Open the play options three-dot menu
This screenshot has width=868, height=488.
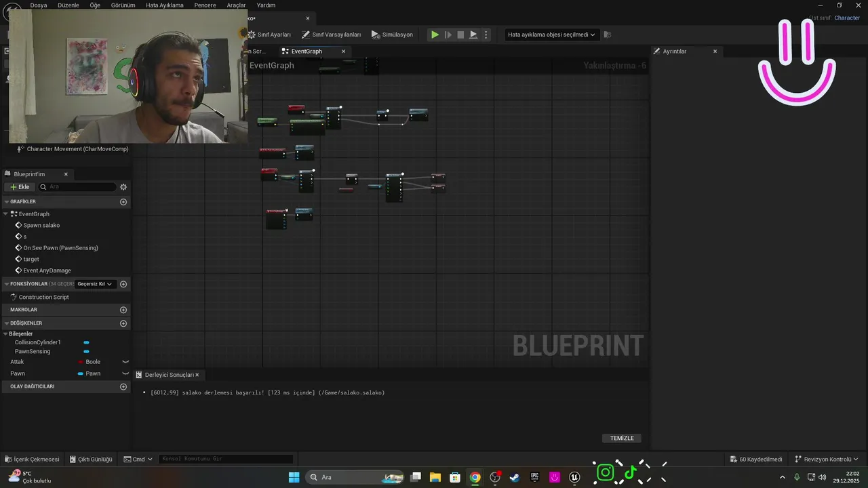[x=486, y=35]
